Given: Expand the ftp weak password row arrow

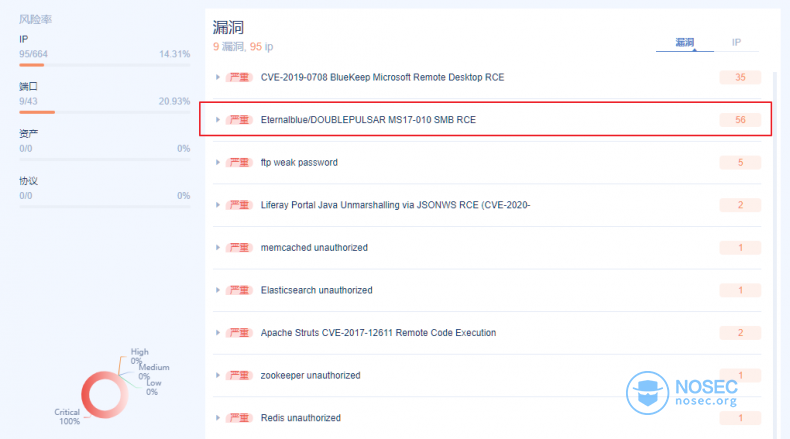Looking at the screenshot, I should pos(217,162).
